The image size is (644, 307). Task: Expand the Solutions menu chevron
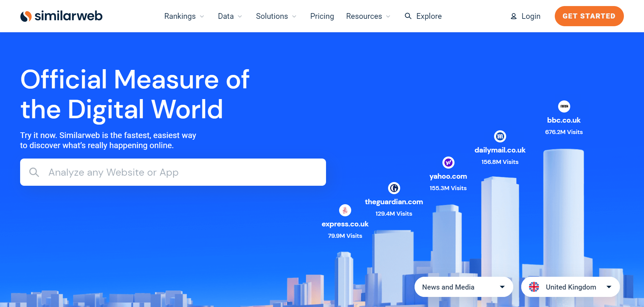pyautogui.click(x=294, y=16)
